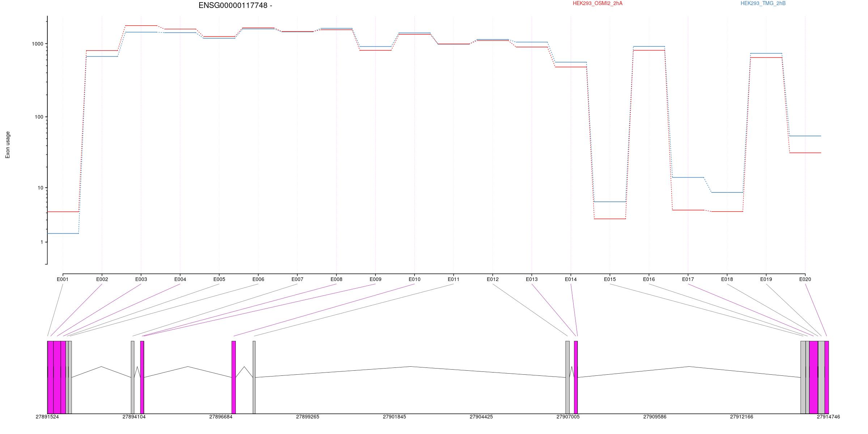The image size is (868, 434).
Task: Select exon label E015
Action: 610,279
